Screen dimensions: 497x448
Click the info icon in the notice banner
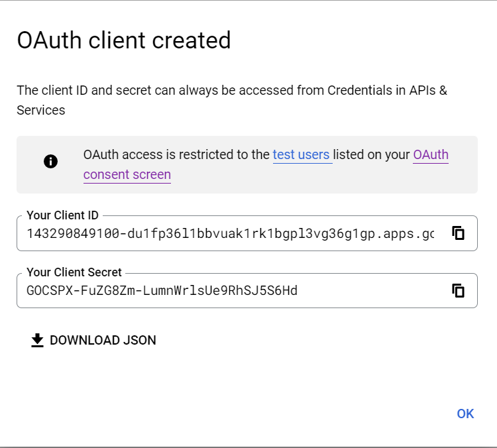(x=51, y=162)
